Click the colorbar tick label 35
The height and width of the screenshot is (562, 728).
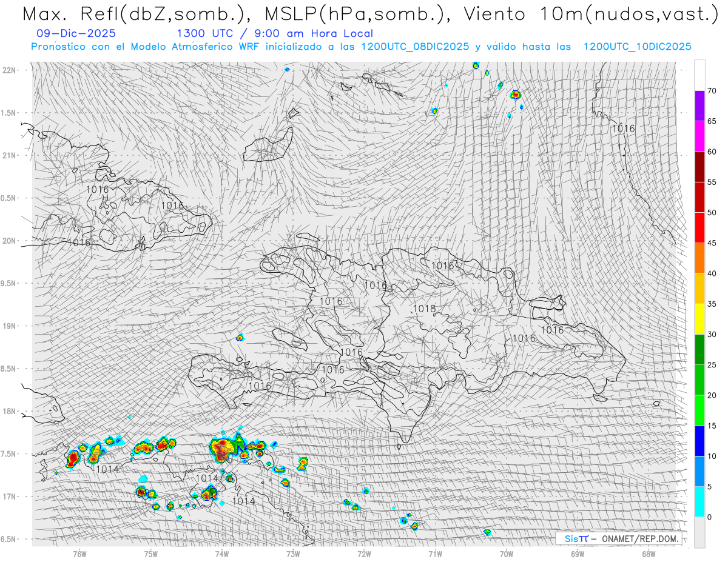click(712, 304)
